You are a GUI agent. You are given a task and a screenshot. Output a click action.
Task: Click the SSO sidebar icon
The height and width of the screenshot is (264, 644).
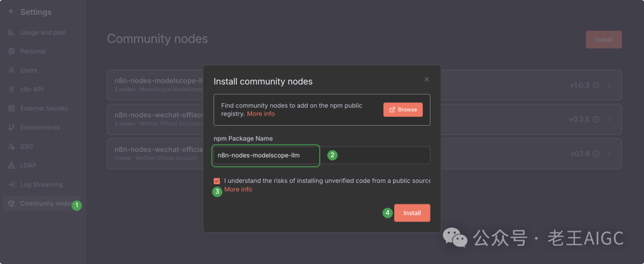(11, 147)
